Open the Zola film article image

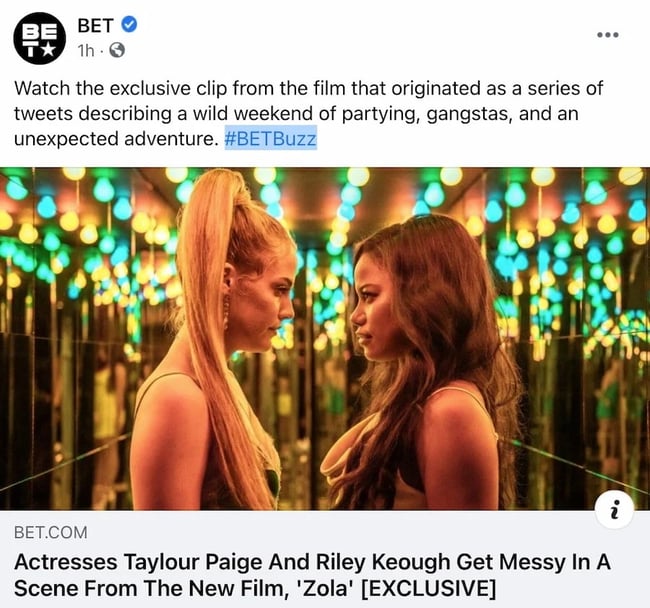coord(325,338)
